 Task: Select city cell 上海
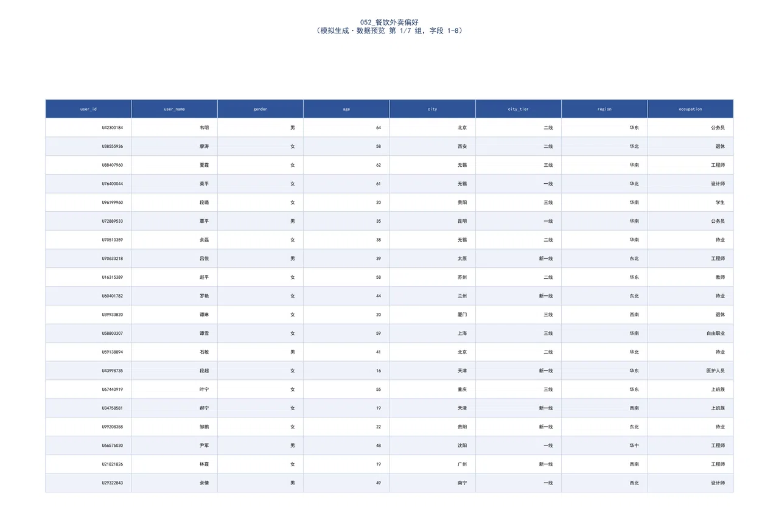pyautogui.click(x=433, y=334)
